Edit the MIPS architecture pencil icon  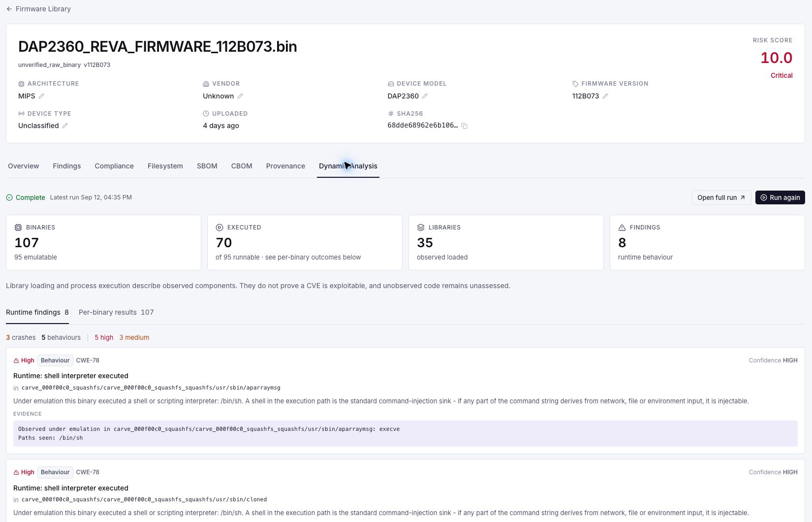41,96
